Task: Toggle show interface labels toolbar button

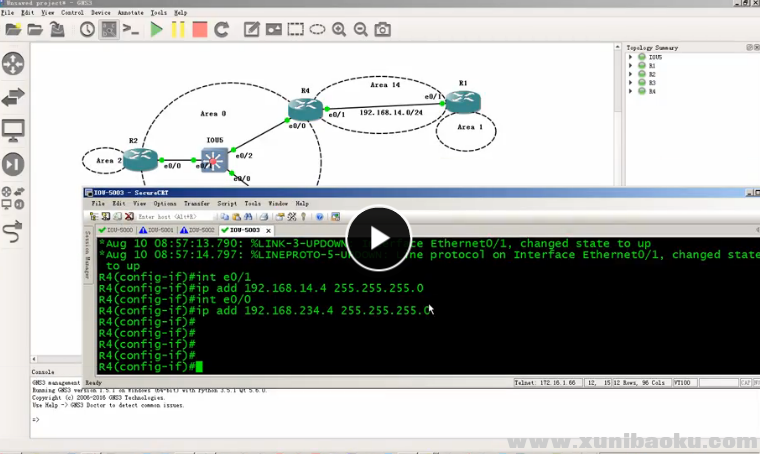Action: (109, 30)
